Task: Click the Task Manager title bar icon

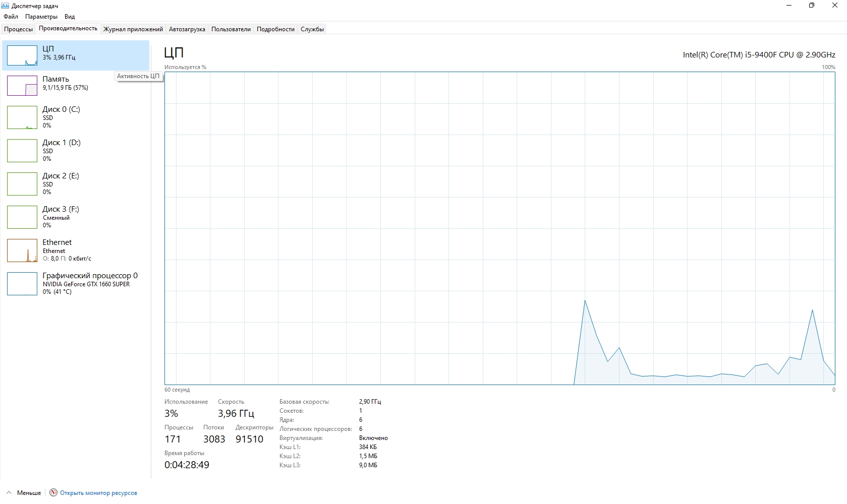Action: click(6, 6)
